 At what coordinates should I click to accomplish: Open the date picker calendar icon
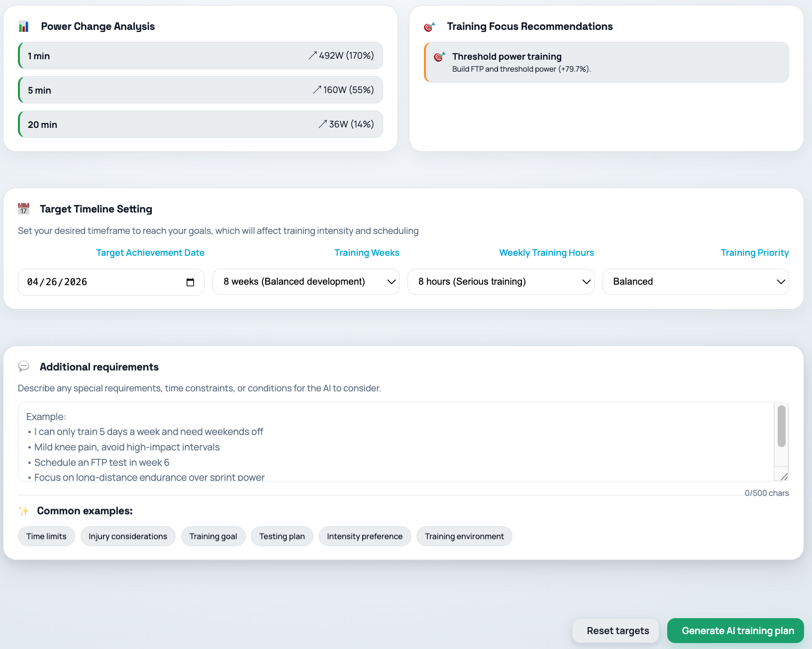coord(190,282)
